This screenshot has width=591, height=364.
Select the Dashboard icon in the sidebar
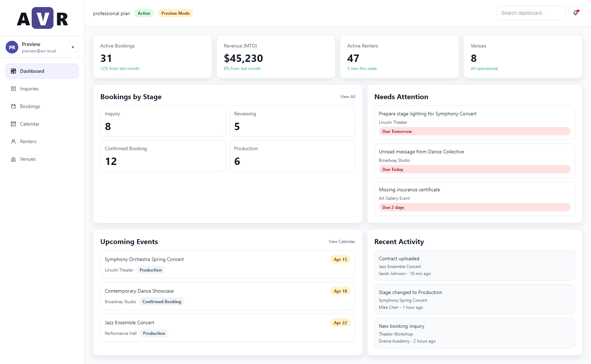13,71
